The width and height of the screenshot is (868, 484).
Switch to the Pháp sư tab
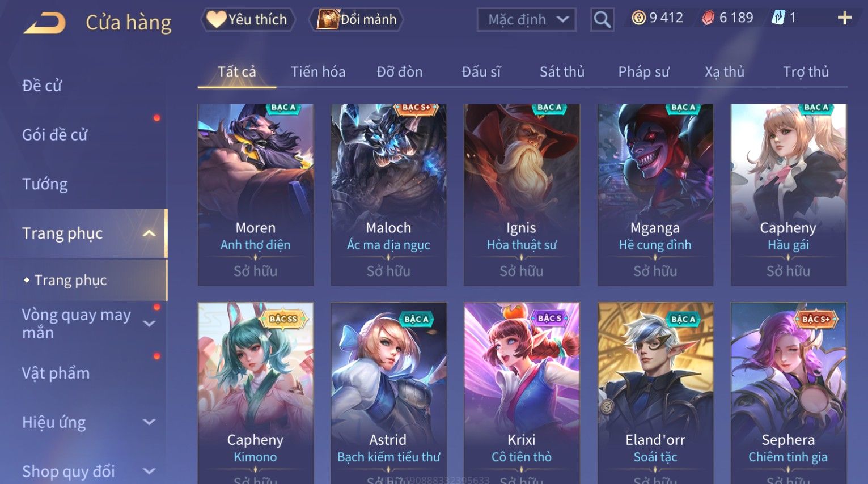643,72
